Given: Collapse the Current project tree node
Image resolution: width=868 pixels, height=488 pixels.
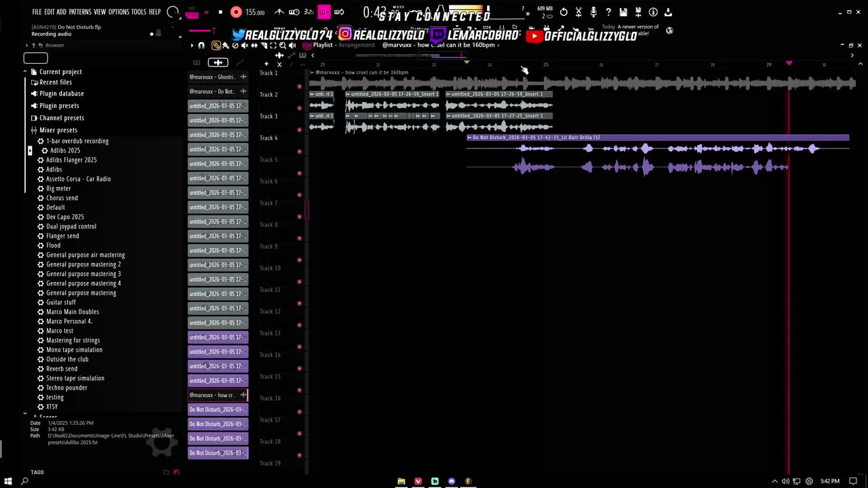Looking at the screenshot, I should (25, 72).
